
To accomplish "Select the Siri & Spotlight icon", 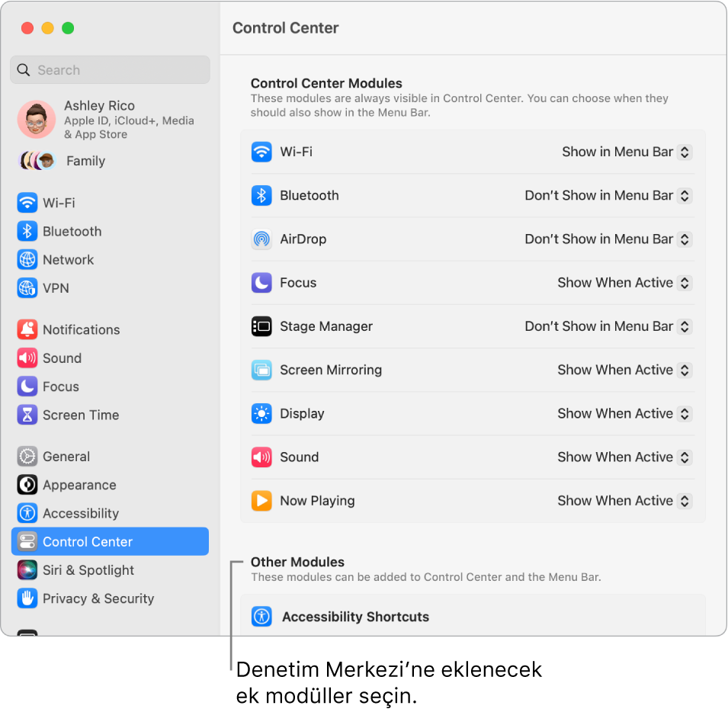I will click(27, 570).
